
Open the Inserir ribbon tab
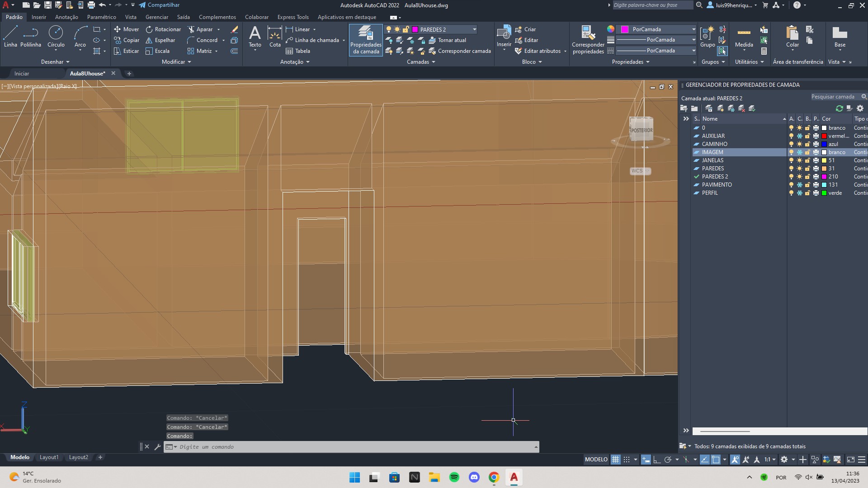click(x=39, y=17)
